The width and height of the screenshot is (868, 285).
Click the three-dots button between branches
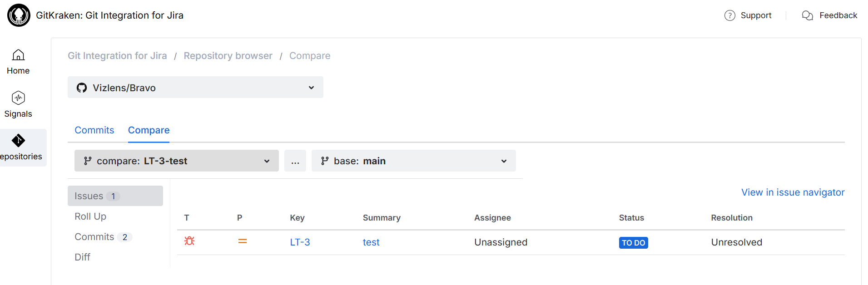295,161
